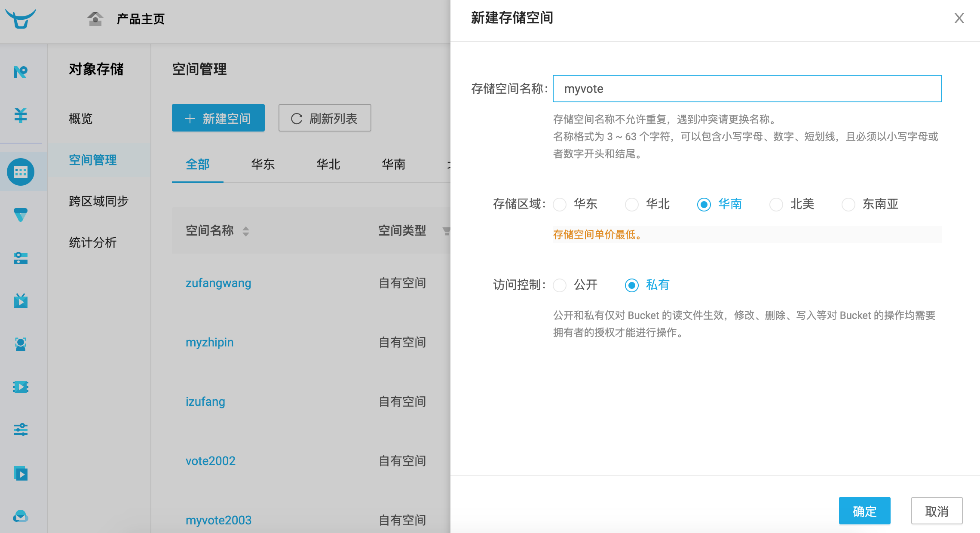Click the Qiniu bull logo icon
The image size is (980, 533).
tap(20, 18)
